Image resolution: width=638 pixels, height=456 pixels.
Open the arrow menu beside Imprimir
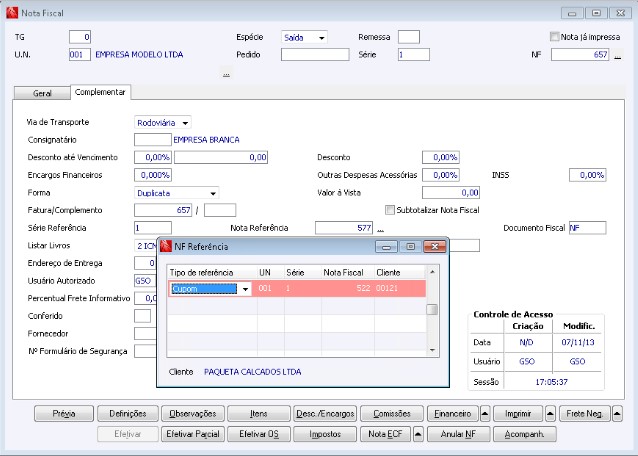click(x=551, y=413)
